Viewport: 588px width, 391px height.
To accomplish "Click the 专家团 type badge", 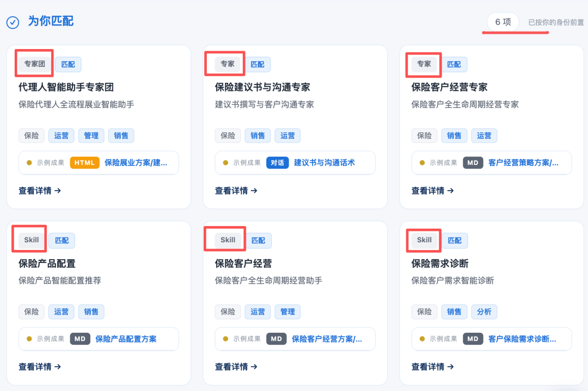I will click(x=34, y=64).
